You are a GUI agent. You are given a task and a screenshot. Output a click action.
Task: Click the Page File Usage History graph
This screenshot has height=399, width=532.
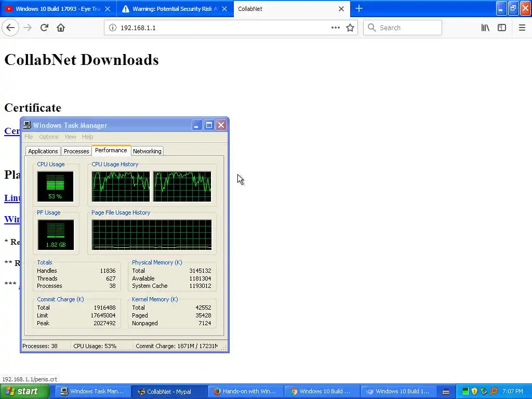tap(152, 235)
